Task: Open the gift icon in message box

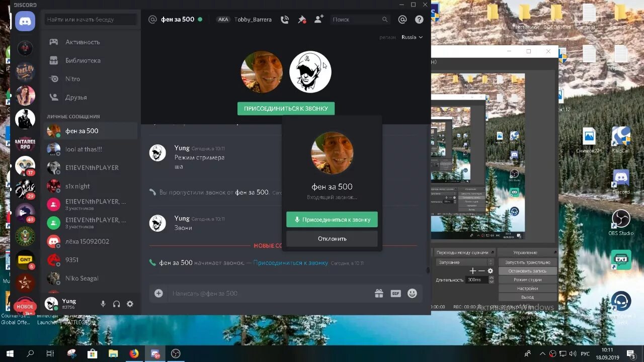Action: tap(379, 293)
